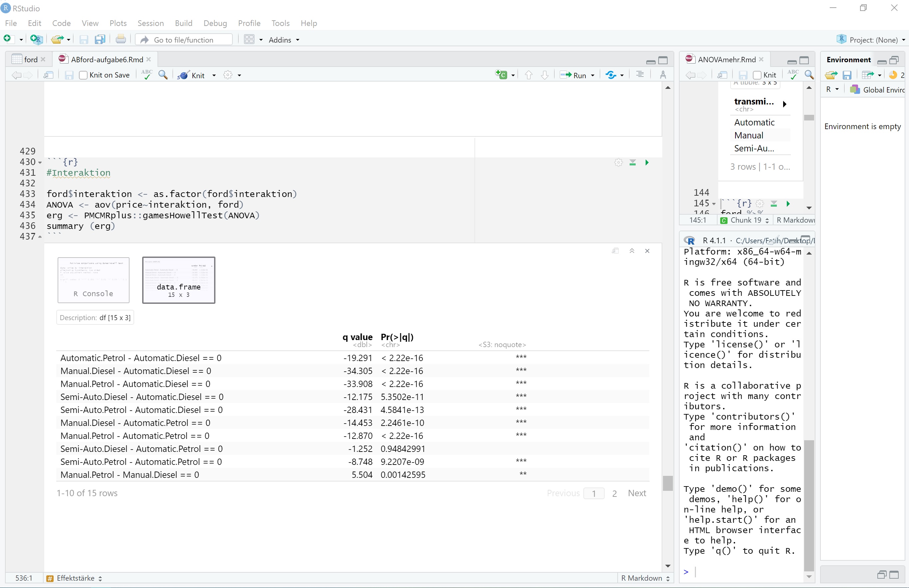Click the Insert new chunk icon
Screen dimensions: 909x588
(501, 75)
